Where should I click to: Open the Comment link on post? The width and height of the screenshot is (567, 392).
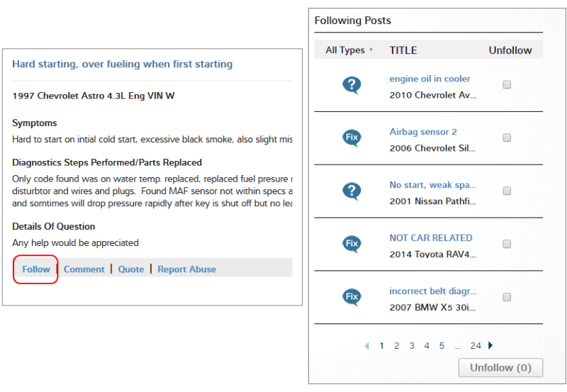(x=84, y=269)
